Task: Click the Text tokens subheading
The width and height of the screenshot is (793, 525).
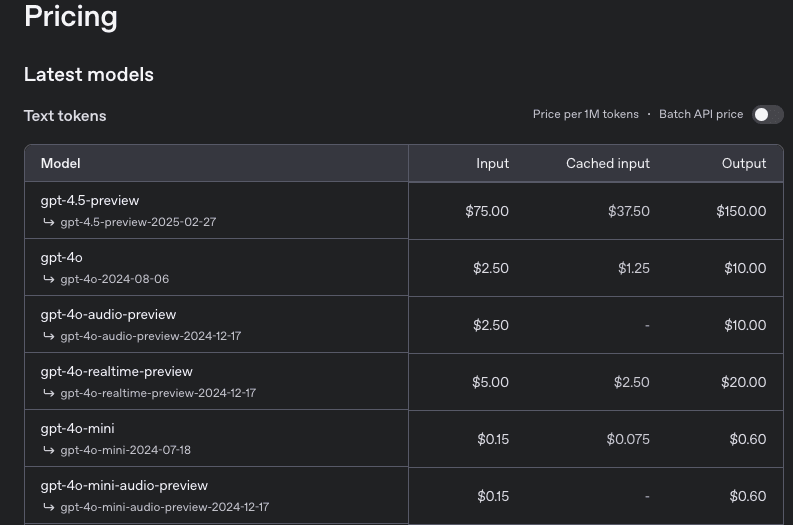Action: click(x=65, y=116)
